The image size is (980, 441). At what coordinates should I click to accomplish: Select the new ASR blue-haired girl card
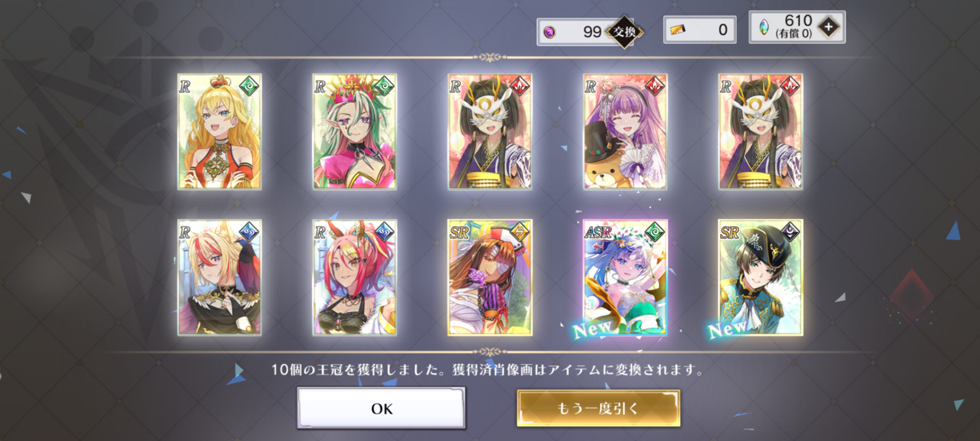pos(625,278)
